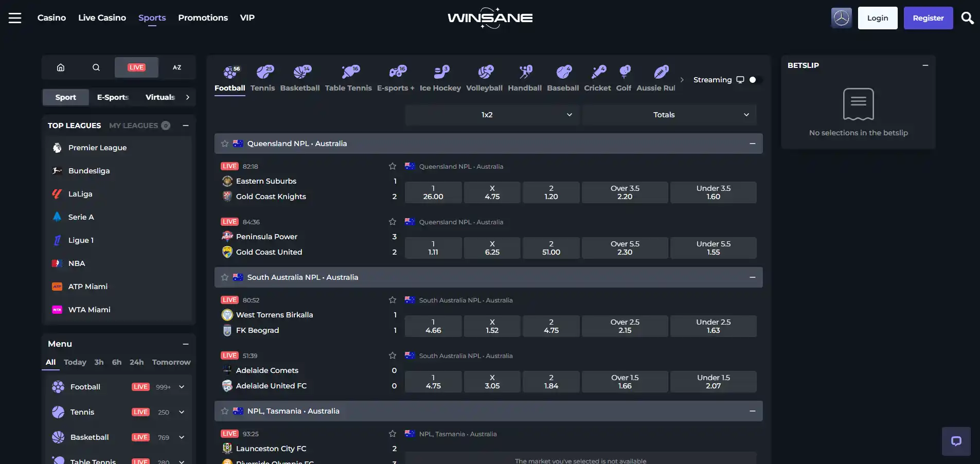Viewport: 980px width, 464px height.
Task: Expand the Football row in Menu
Action: click(182, 387)
